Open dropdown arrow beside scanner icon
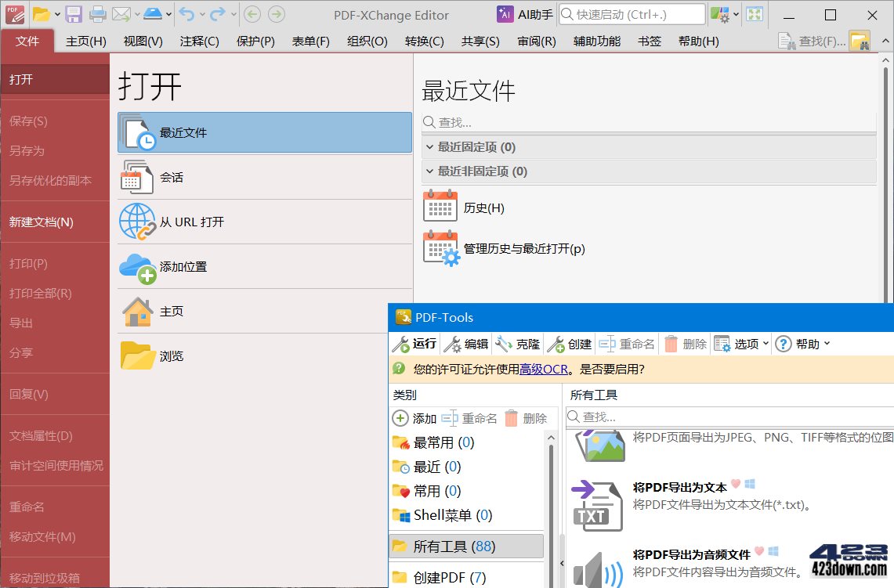 pos(168,15)
